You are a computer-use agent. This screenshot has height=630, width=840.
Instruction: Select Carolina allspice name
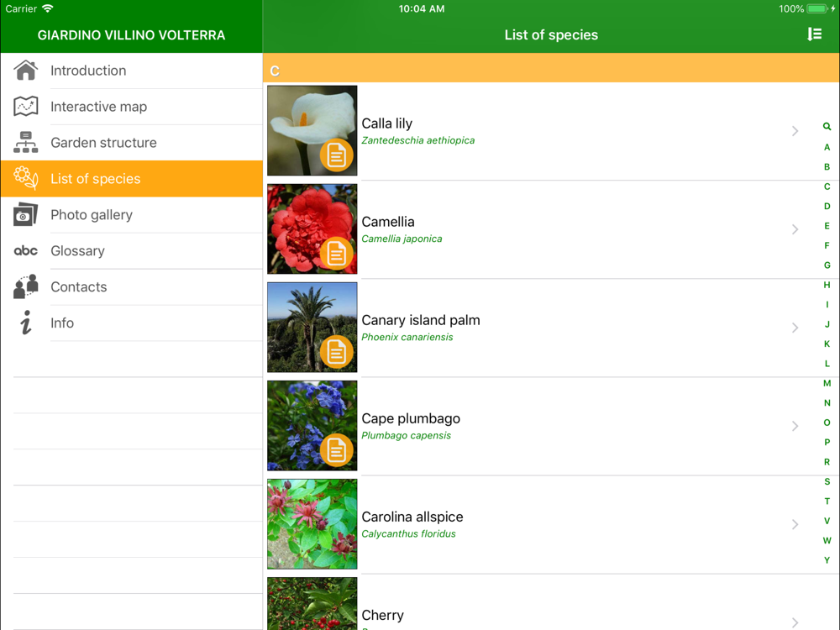point(412,517)
